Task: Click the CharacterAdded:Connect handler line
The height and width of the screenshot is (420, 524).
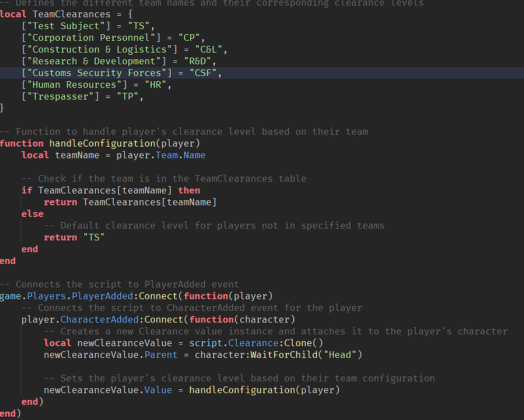Action: 129,319
